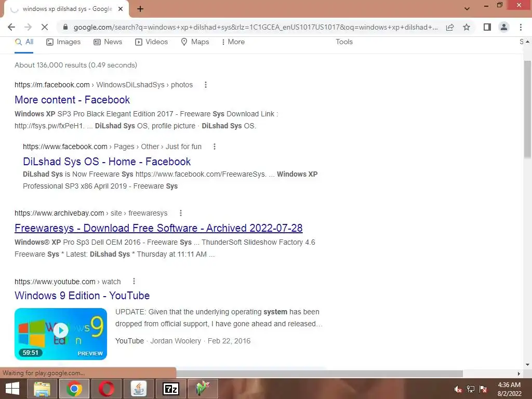Screen dimensions: 532x399
Task: Click horizontal scrollbar's right arrow
Action: [x=519, y=374]
